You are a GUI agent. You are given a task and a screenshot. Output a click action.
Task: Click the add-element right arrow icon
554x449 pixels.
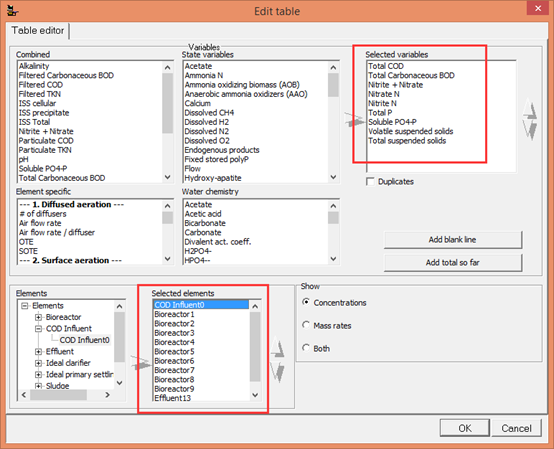[x=141, y=363]
